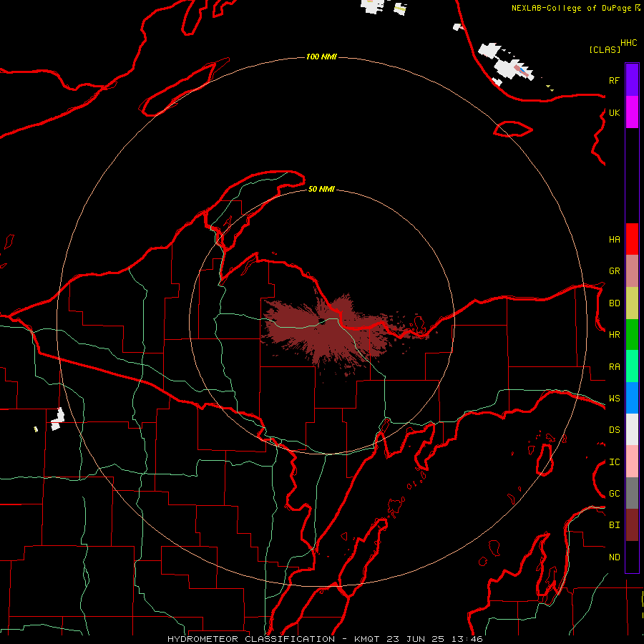Click the RF purple legend swatch
This screenshot has width=644, height=644.
pyautogui.click(x=632, y=79)
